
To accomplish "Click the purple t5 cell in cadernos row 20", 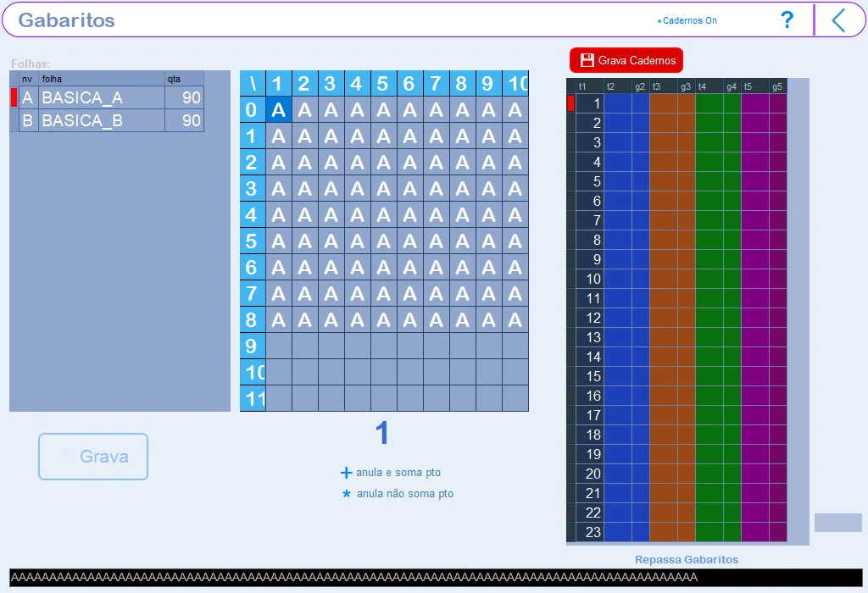I will [755, 474].
